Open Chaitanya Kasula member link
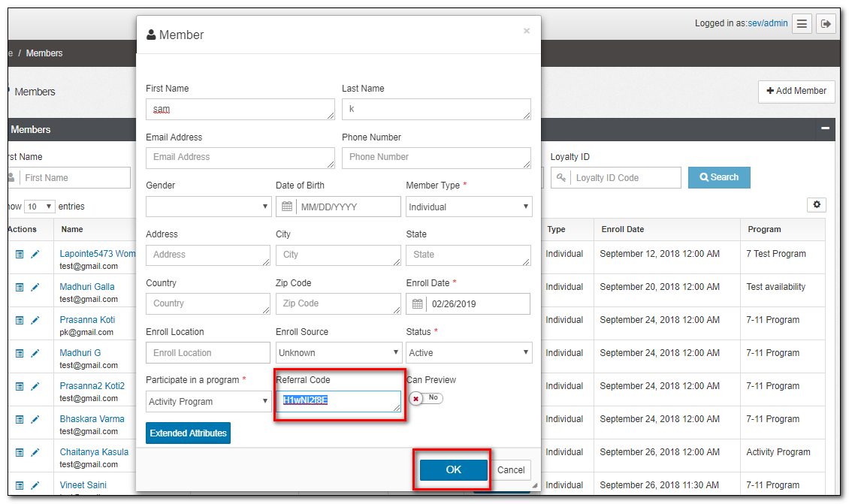The height and width of the screenshot is (504, 849). point(94,452)
